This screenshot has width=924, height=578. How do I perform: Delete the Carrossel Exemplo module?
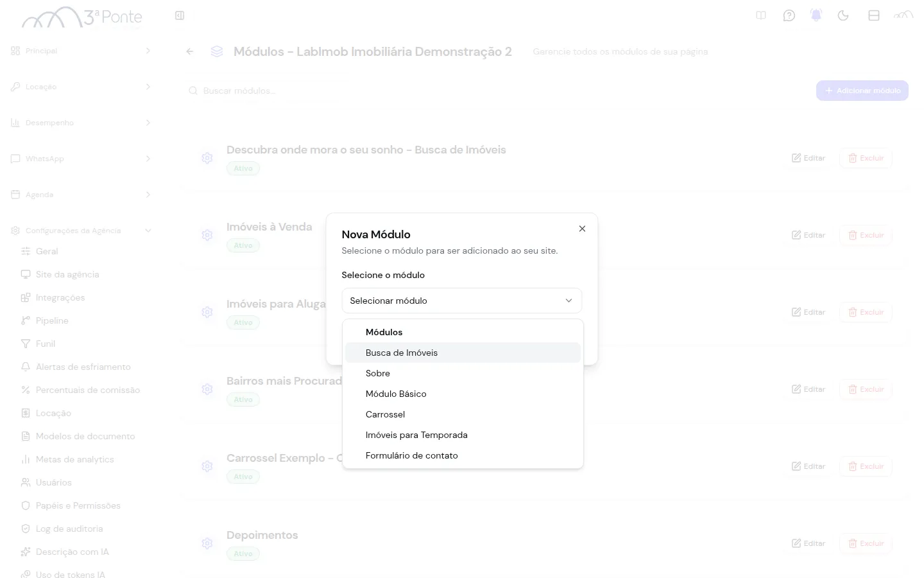click(866, 466)
